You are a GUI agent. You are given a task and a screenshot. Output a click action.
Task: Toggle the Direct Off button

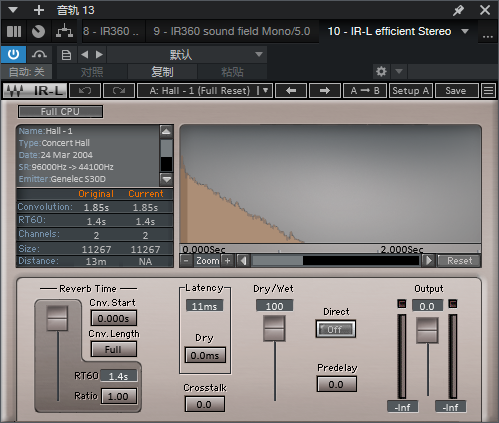coord(335,329)
